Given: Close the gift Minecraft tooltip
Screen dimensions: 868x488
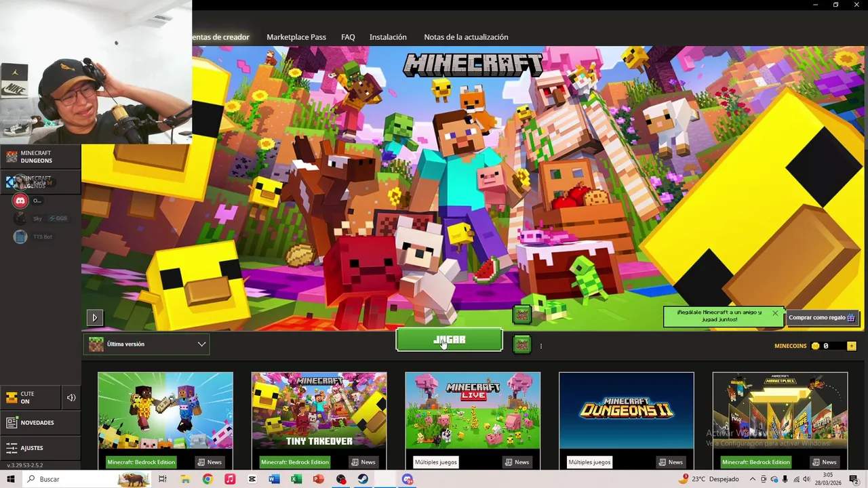Looking at the screenshot, I should tap(775, 313).
